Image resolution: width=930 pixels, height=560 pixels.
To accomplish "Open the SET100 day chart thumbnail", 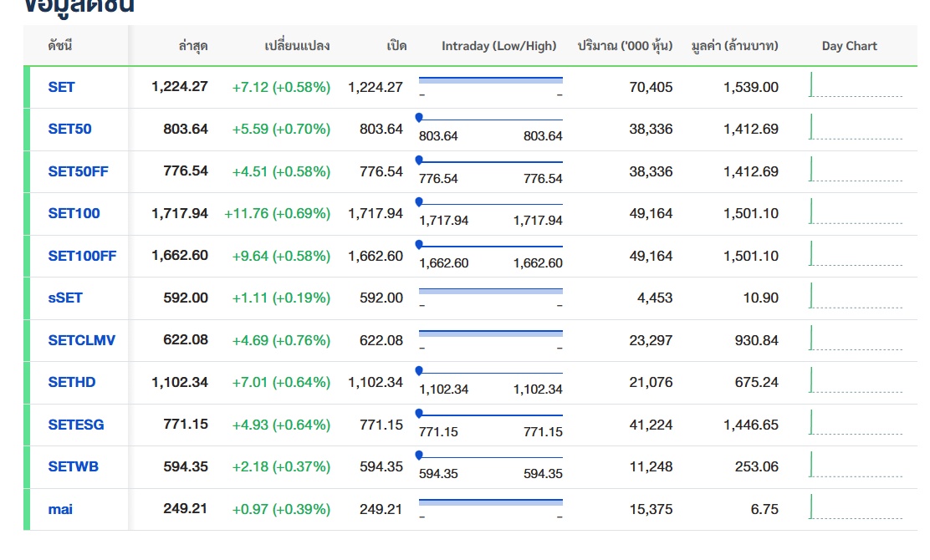I will 856,211.
